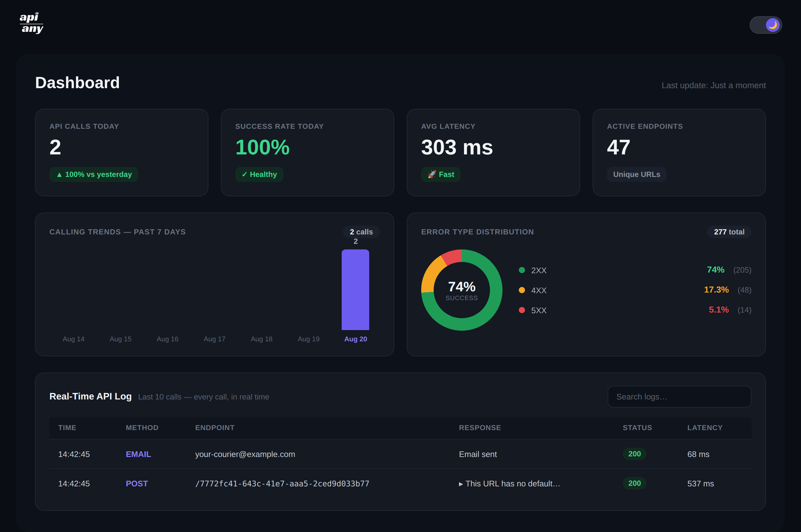Focus the Search logs field
Image resolution: width=801 pixels, height=532 pixels.
(679, 397)
